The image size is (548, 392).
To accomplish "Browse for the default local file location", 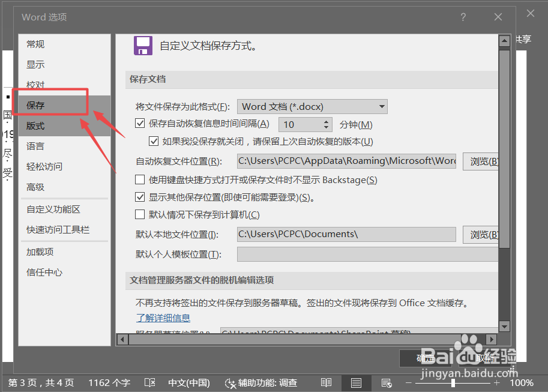I will click(481, 235).
